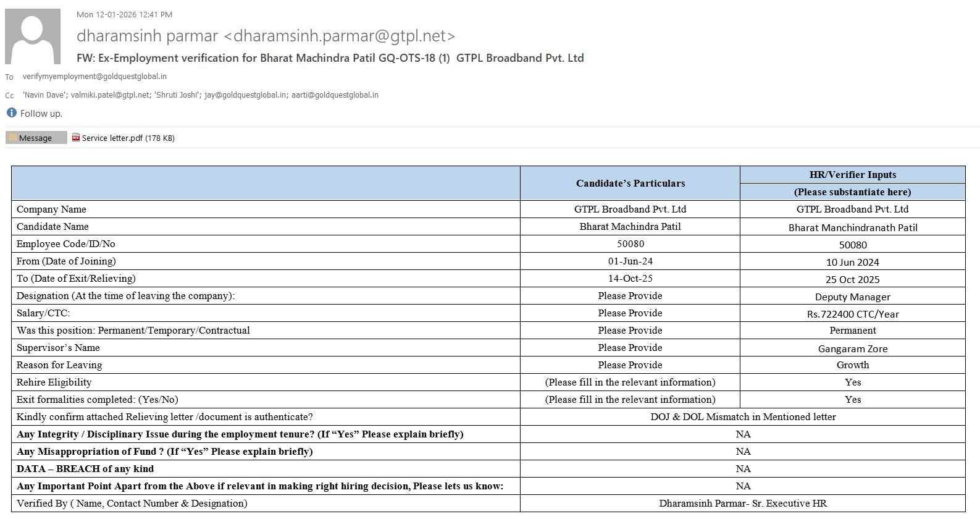Image resolution: width=980 pixels, height=519 pixels.
Task: Click the 'Deputy Manager' designation cell
Action: pos(853,297)
